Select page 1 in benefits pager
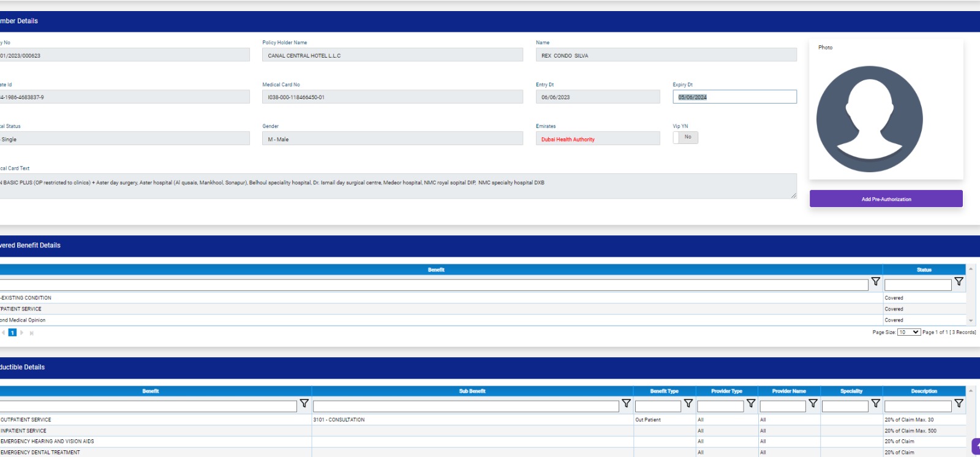The height and width of the screenshot is (457, 980). [12, 333]
